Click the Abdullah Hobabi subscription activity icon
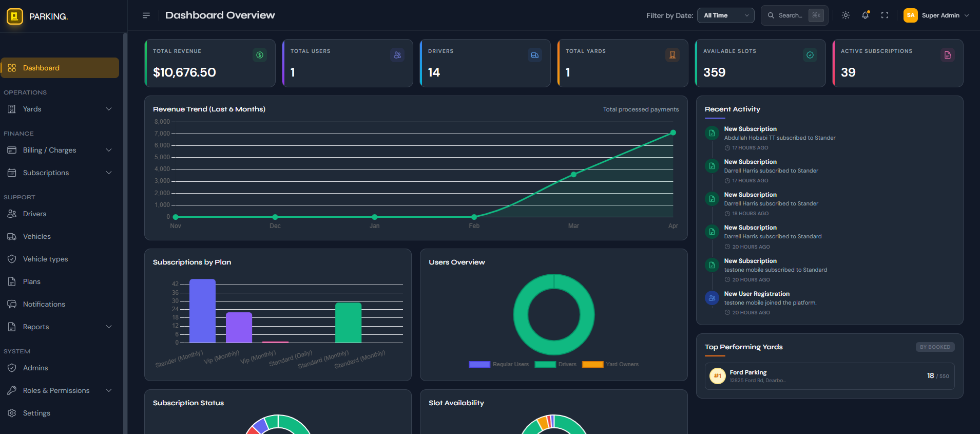The image size is (980, 434). [x=712, y=133]
